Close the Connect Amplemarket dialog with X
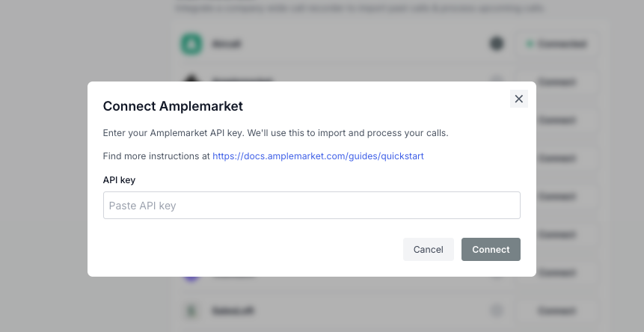The image size is (644, 332). [519, 99]
